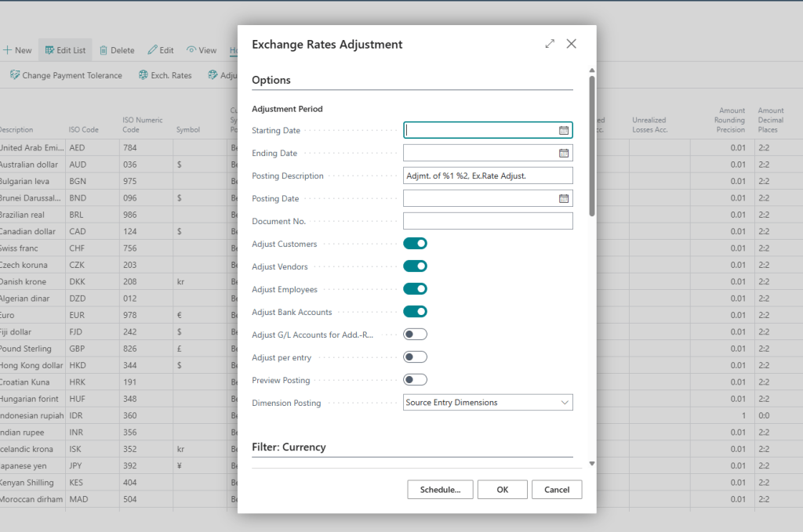Turn off Adjust Employees switch
Viewport: 803px width, 532px height.
[x=415, y=289]
